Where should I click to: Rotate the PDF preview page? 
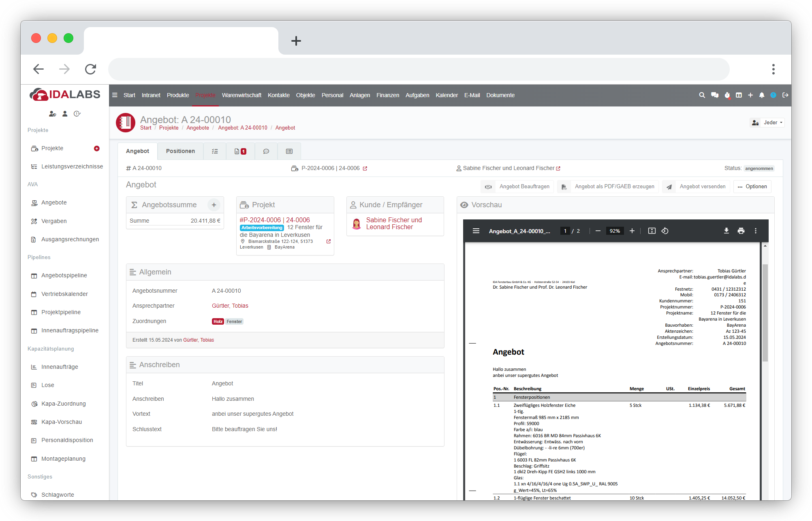click(x=665, y=231)
